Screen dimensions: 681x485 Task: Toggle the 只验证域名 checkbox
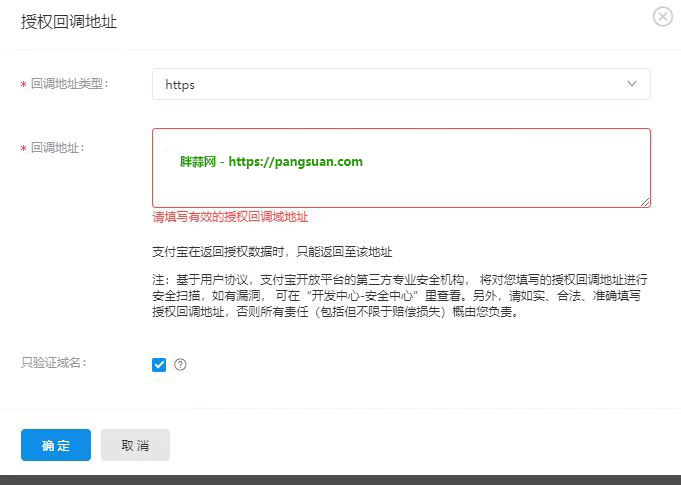(159, 365)
